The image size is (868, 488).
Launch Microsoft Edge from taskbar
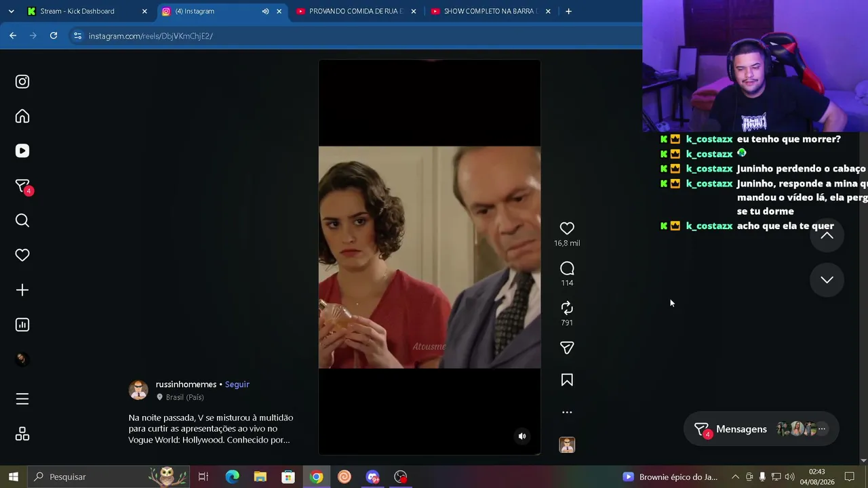232,476
